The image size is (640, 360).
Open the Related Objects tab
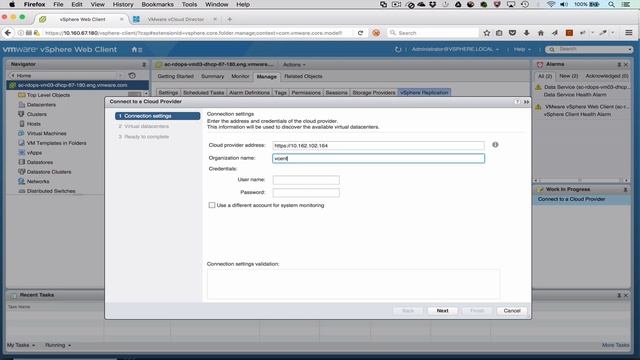pyautogui.click(x=303, y=76)
